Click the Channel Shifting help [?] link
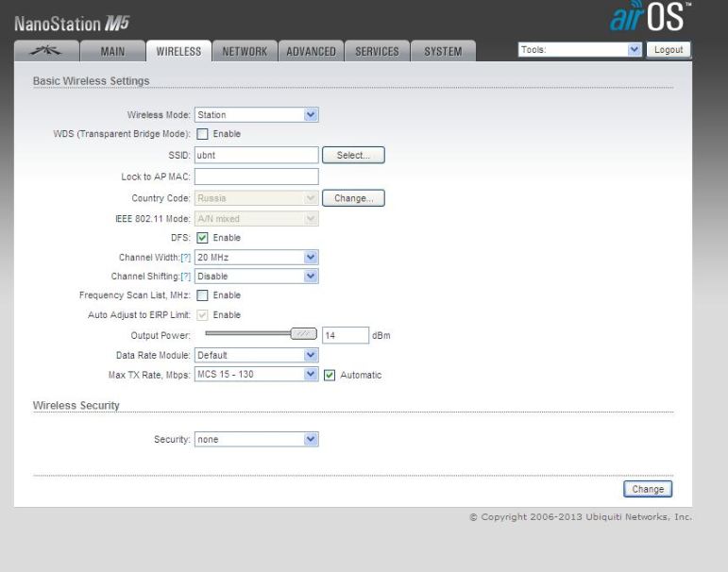The image size is (728, 572). coord(184,277)
